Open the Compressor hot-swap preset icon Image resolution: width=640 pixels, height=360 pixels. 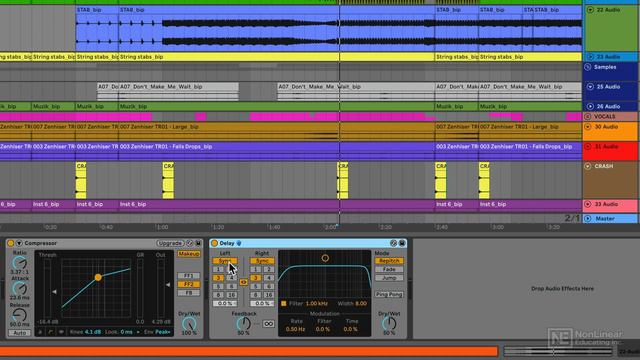pyautogui.click(x=190, y=243)
